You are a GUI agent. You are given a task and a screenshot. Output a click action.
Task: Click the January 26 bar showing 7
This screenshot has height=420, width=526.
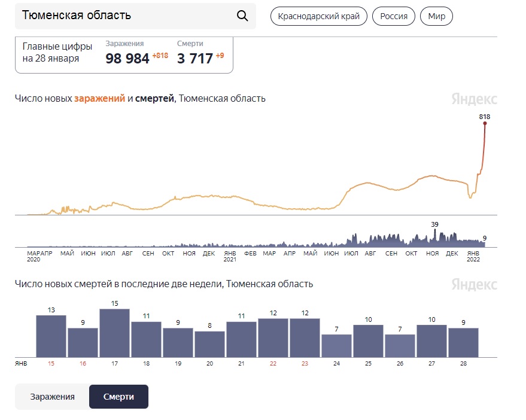tap(400, 345)
